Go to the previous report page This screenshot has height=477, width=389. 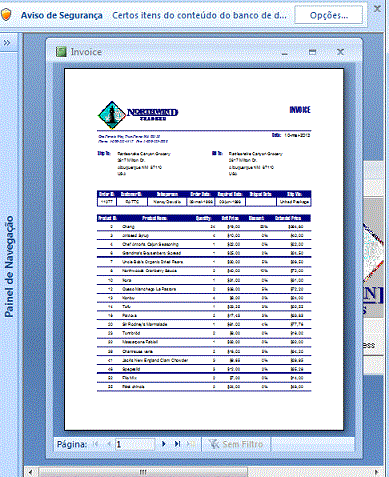click(x=108, y=444)
